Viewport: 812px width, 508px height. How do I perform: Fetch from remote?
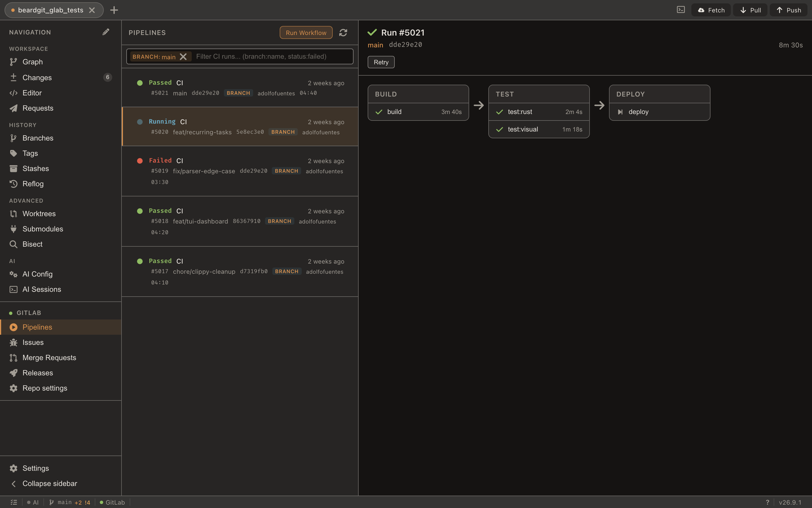[x=711, y=10]
